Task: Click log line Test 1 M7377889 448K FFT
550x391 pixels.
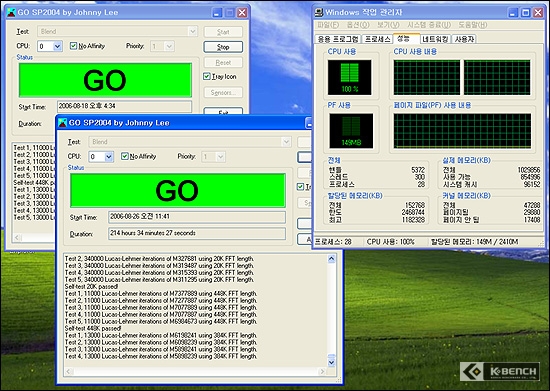Action: (x=161, y=294)
